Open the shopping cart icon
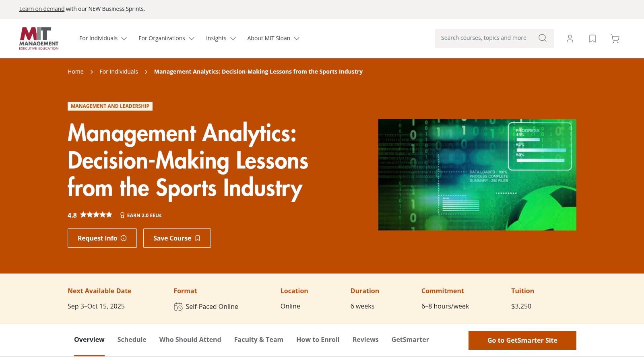 point(615,39)
